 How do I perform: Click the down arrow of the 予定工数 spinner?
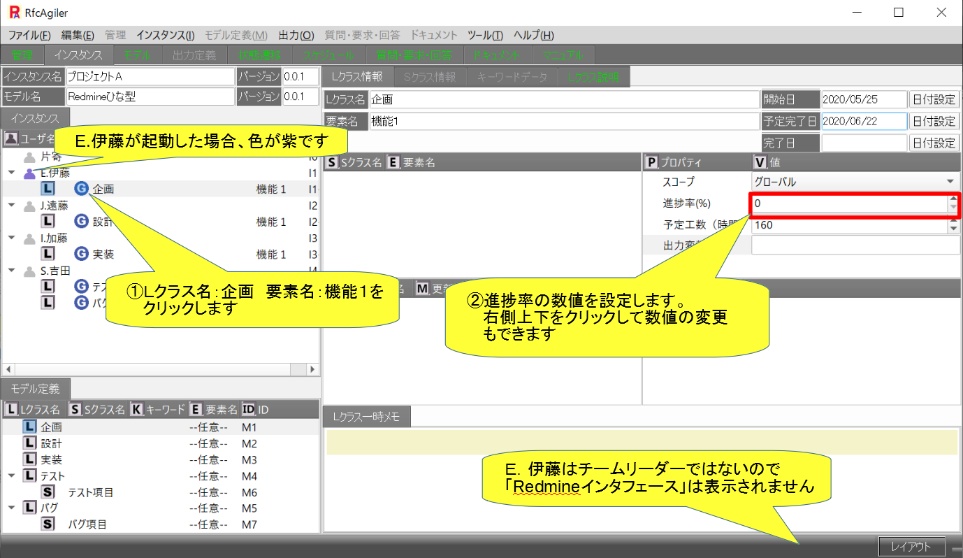pos(953,229)
